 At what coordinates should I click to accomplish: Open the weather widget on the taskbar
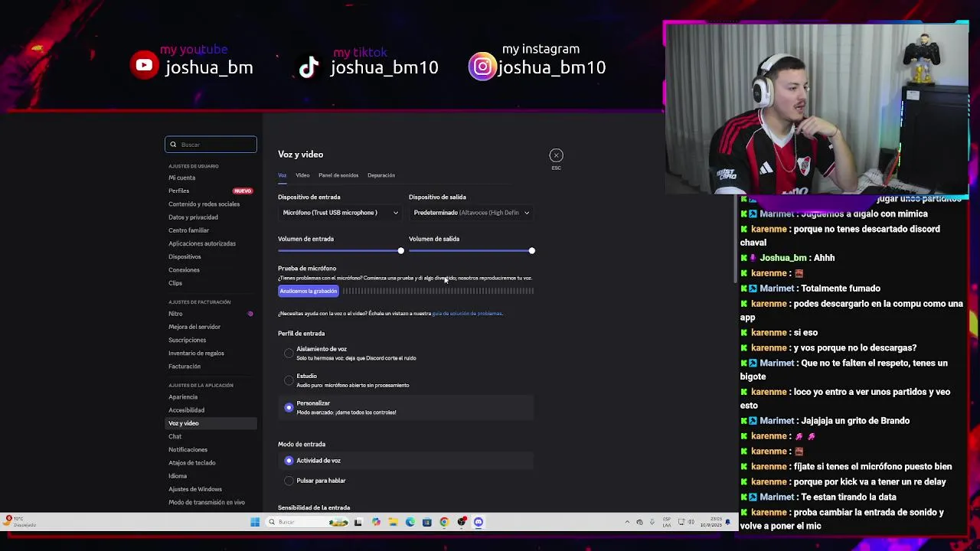coord(19,521)
